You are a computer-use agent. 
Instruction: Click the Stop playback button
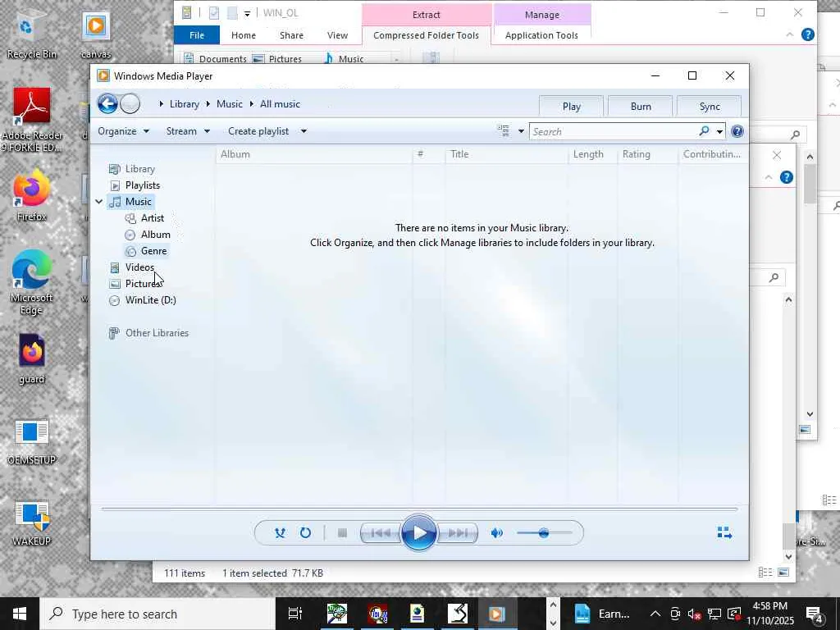click(342, 533)
